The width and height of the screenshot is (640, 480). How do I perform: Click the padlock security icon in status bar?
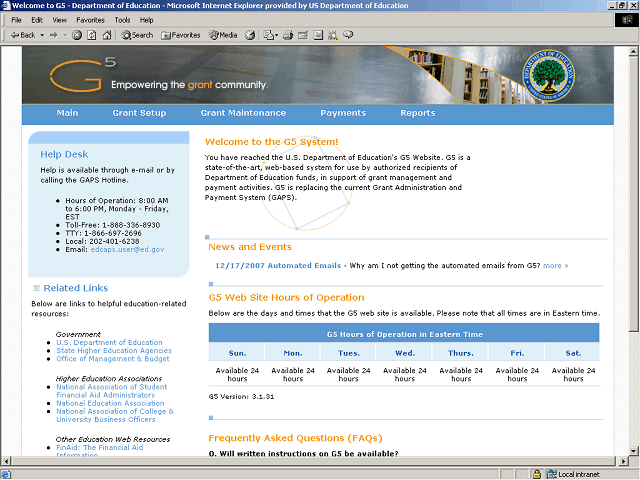537,474
